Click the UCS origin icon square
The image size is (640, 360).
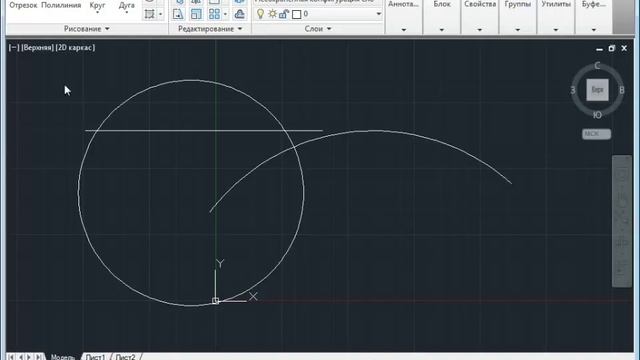tap(216, 301)
